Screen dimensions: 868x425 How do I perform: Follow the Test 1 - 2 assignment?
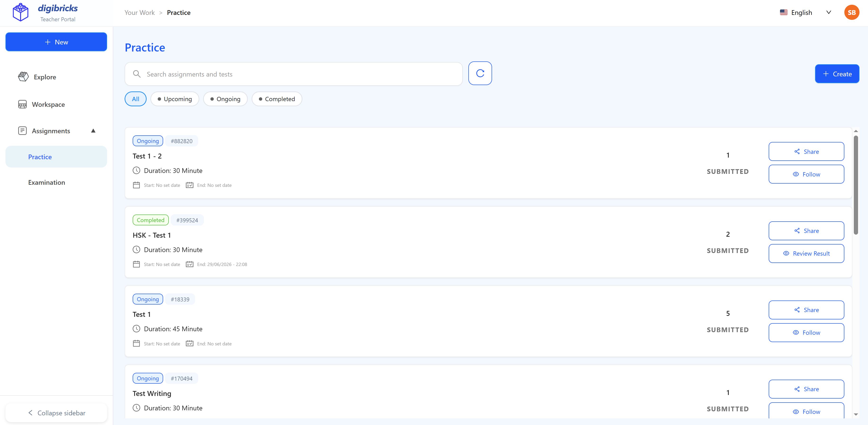coord(806,174)
